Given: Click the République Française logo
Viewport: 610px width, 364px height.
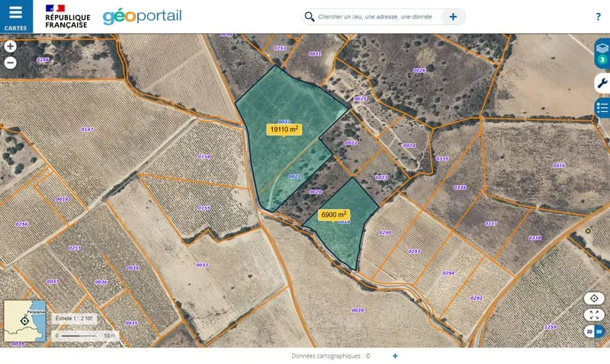Looking at the screenshot, I should click(x=68, y=16).
